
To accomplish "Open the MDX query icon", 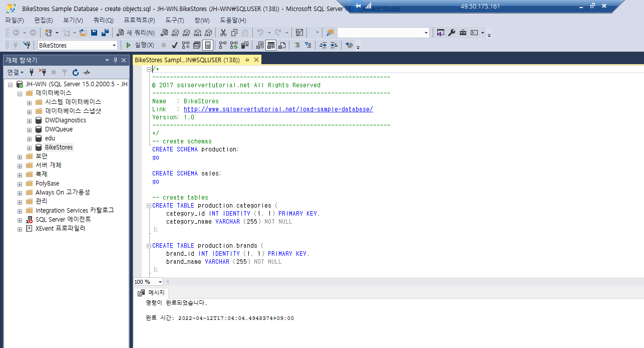I will click(x=175, y=33).
